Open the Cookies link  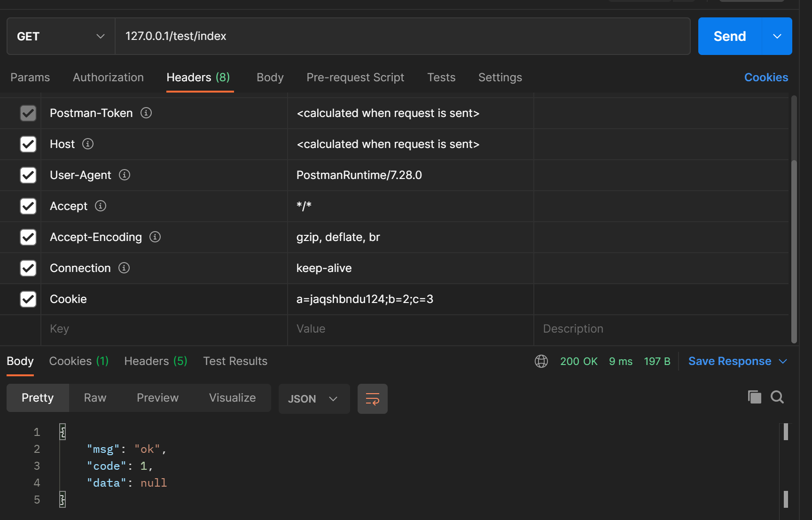[766, 78]
